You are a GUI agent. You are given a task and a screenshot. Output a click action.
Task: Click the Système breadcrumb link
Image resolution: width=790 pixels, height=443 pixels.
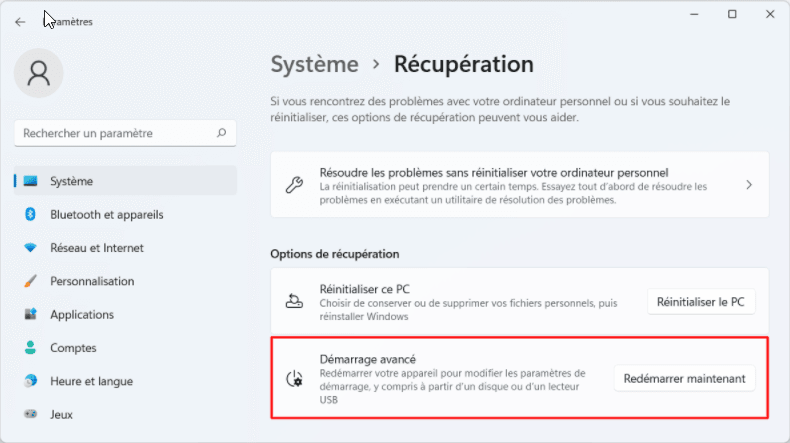click(314, 65)
